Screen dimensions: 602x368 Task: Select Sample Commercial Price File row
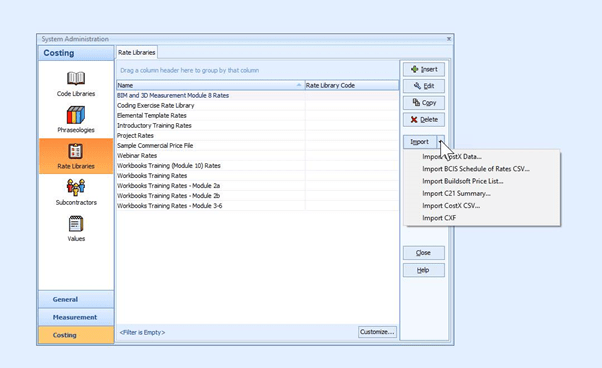pos(257,145)
